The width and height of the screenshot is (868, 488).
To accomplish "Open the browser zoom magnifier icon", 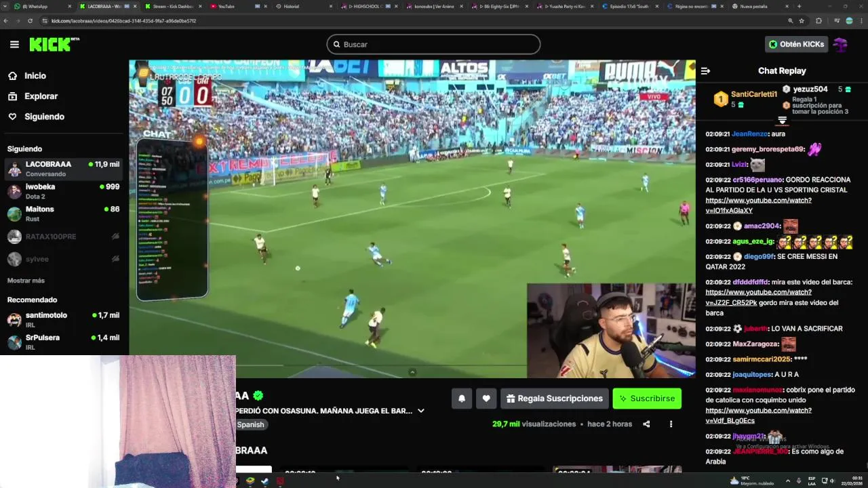I will [x=791, y=21].
